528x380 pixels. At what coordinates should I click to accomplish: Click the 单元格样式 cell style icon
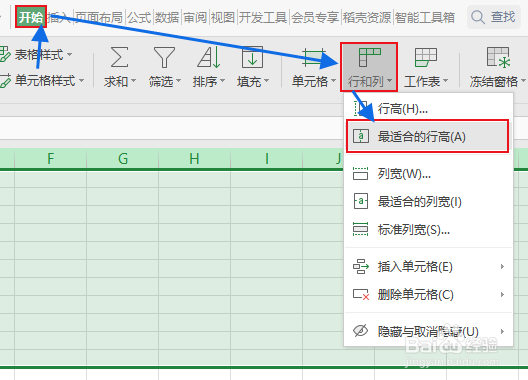point(5,81)
